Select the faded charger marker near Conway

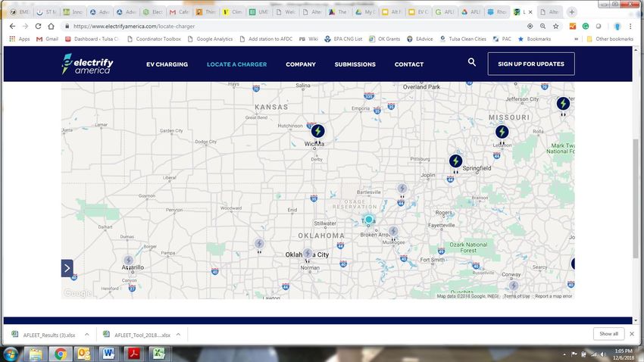tap(514, 286)
